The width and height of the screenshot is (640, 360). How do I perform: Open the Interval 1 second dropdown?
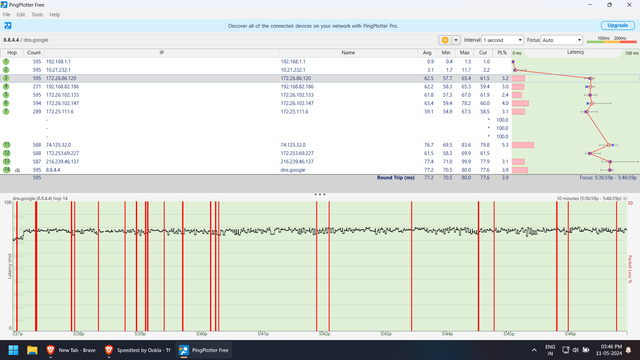[x=502, y=40]
